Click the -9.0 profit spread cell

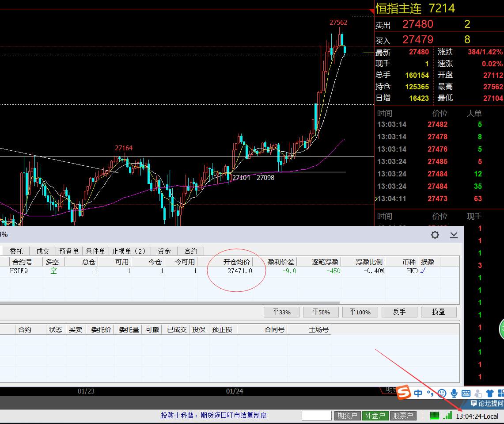click(289, 271)
